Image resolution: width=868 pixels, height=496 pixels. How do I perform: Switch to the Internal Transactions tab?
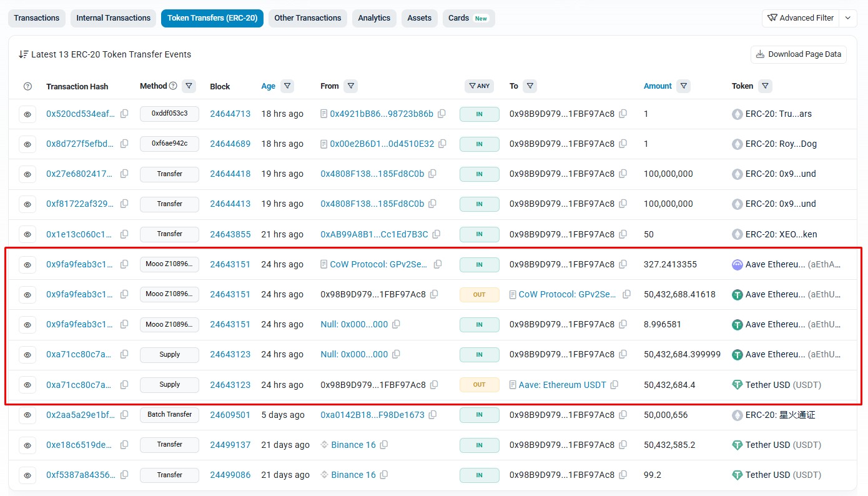(113, 18)
